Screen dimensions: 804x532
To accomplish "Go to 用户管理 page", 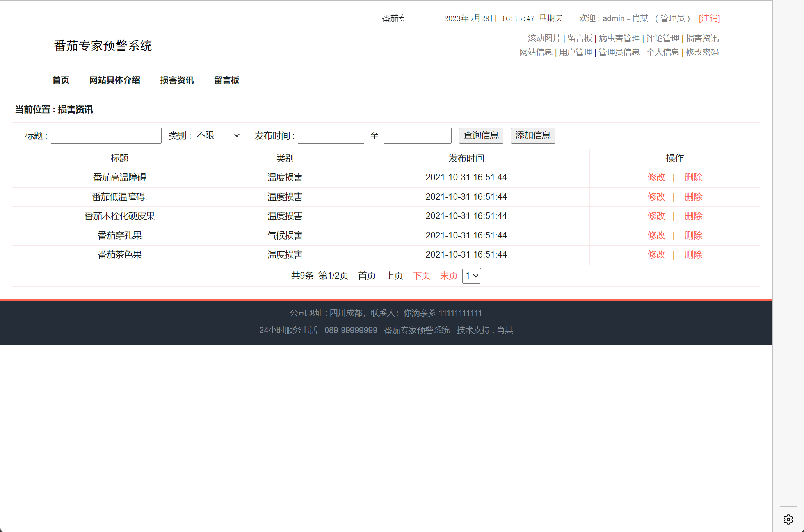I will coord(575,52).
